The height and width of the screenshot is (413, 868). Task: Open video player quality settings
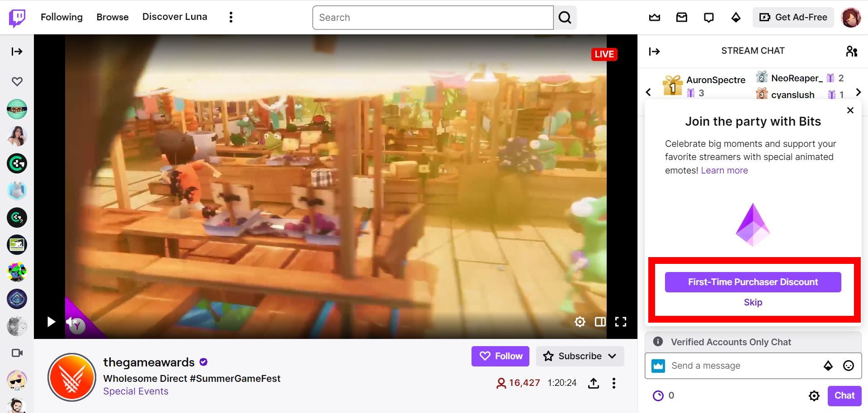pos(580,322)
